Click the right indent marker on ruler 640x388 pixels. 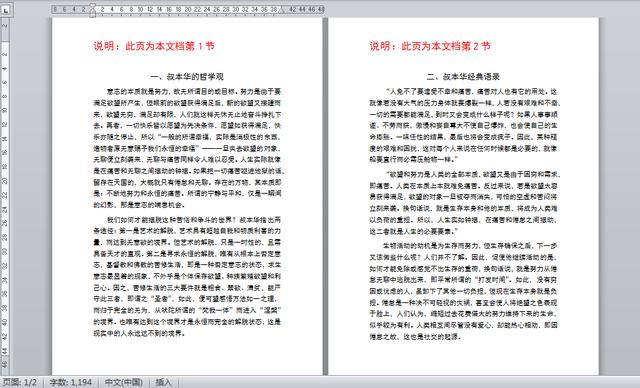pos(282,11)
